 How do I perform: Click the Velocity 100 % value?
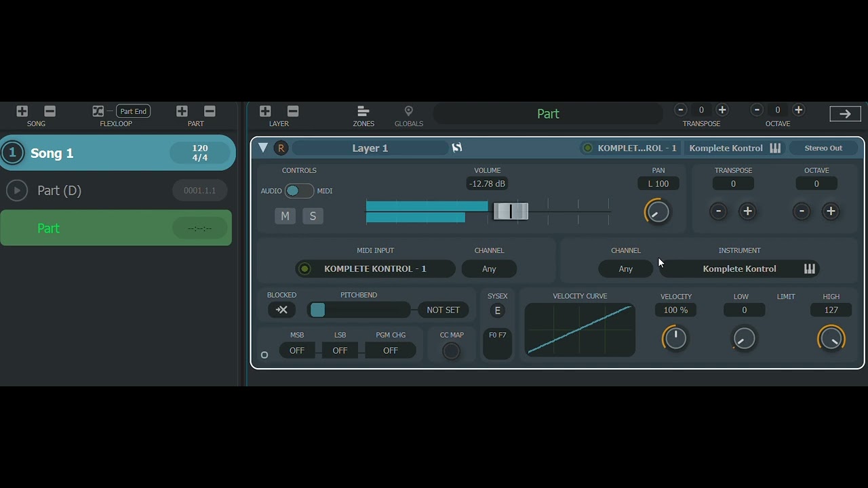pyautogui.click(x=675, y=310)
